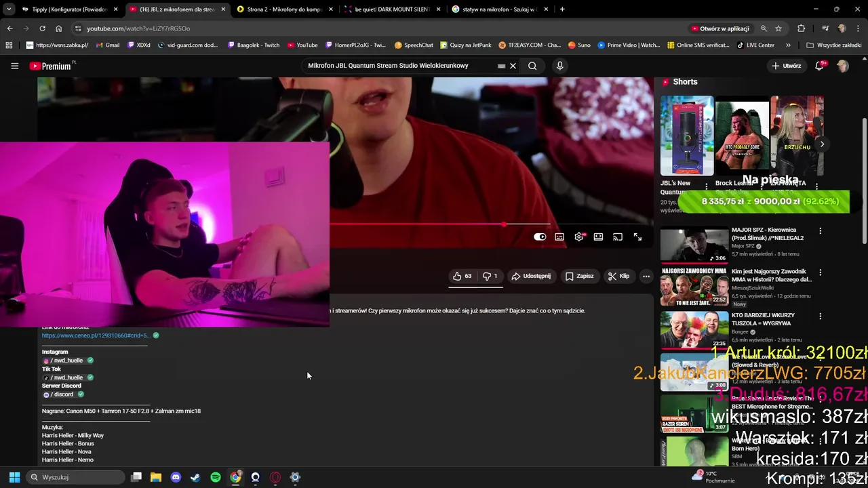The height and width of the screenshot is (488, 868).
Task: Dislike the video
Action: click(x=490, y=276)
